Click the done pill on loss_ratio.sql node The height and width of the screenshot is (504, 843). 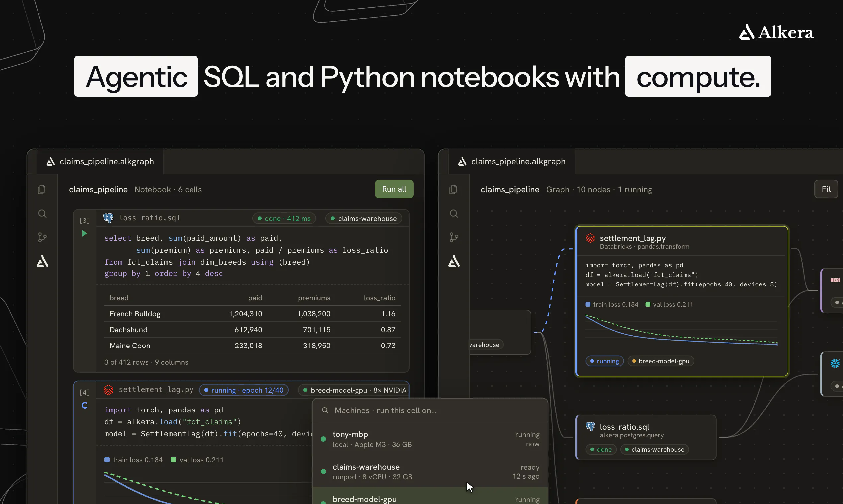coord(601,449)
